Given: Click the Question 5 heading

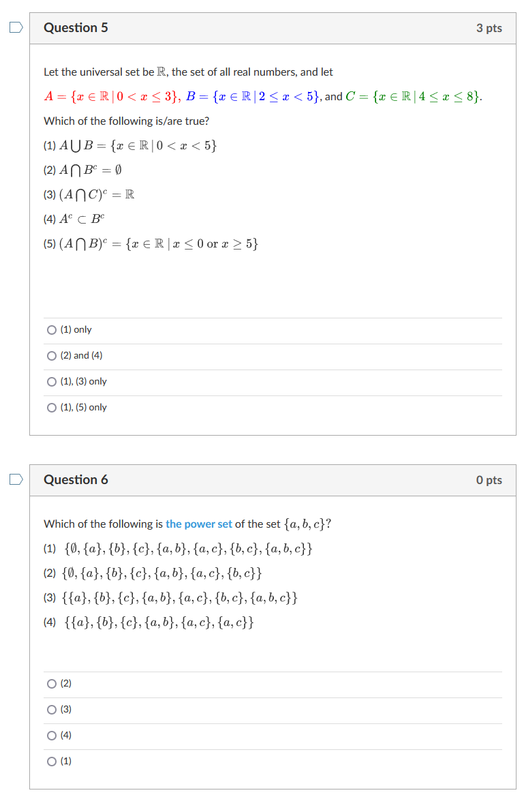Looking at the screenshot, I should click(x=76, y=27).
